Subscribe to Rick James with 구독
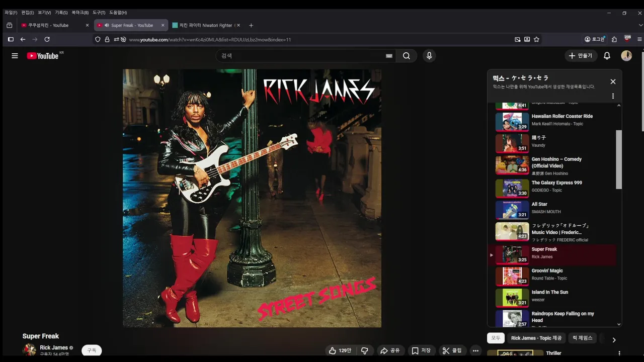 click(92, 350)
